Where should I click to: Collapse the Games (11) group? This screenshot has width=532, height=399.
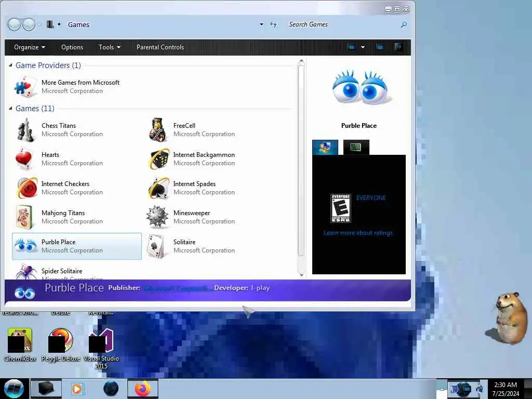pyautogui.click(x=10, y=108)
